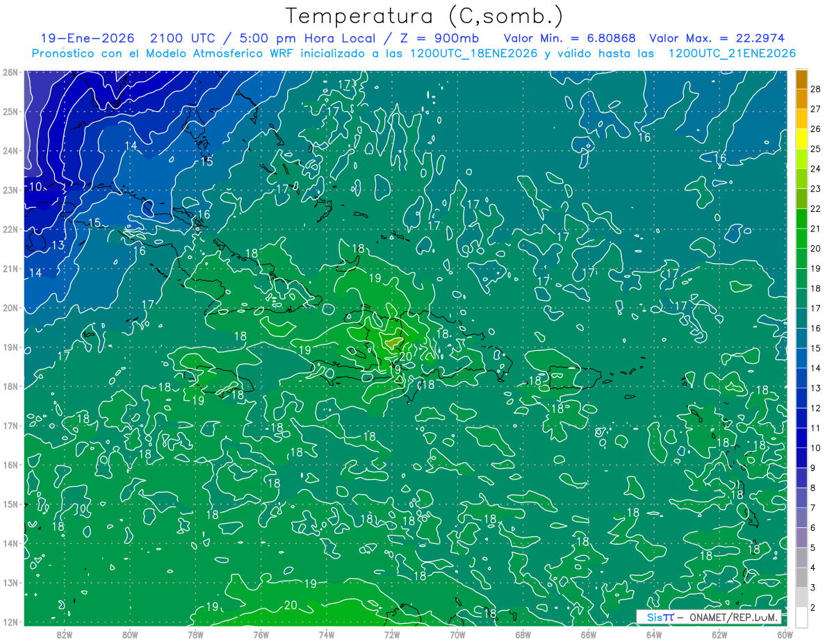The image size is (834, 644).
Task: Click the 28 label in the color legend
Action: (x=816, y=89)
